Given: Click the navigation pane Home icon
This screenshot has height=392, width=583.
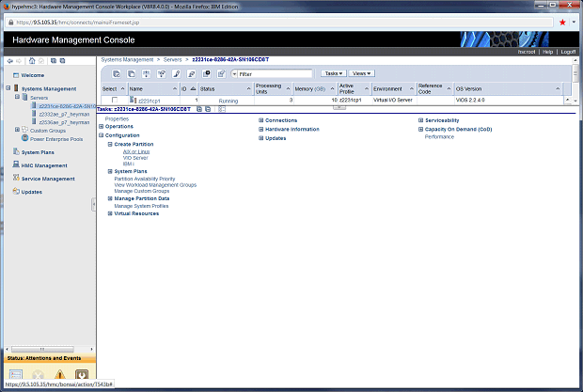Looking at the screenshot, I should pyautogui.click(x=32, y=60).
